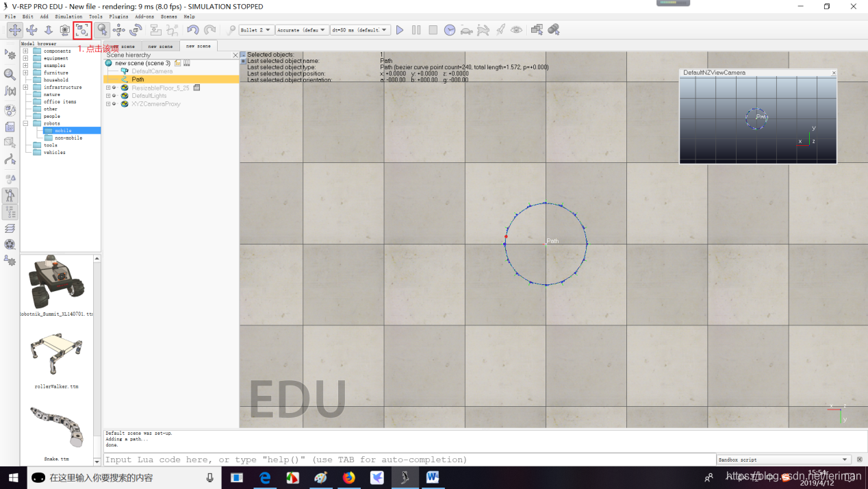Open the scene selector icon
The image size is (868, 489).
coord(554,30)
